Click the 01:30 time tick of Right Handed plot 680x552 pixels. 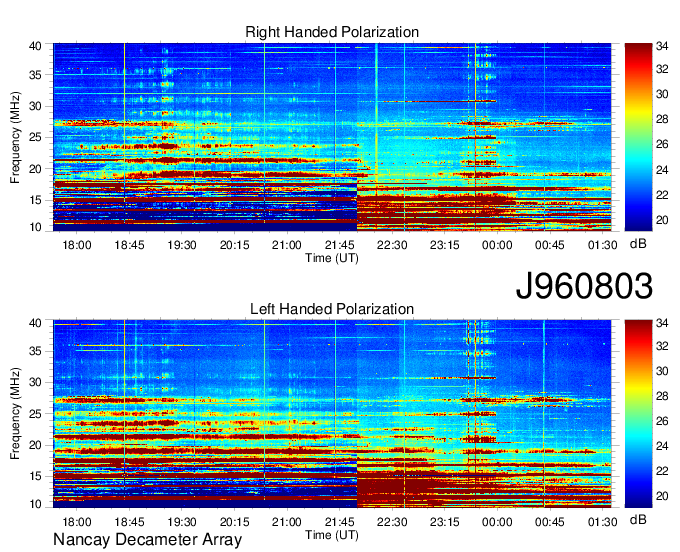click(602, 245)
